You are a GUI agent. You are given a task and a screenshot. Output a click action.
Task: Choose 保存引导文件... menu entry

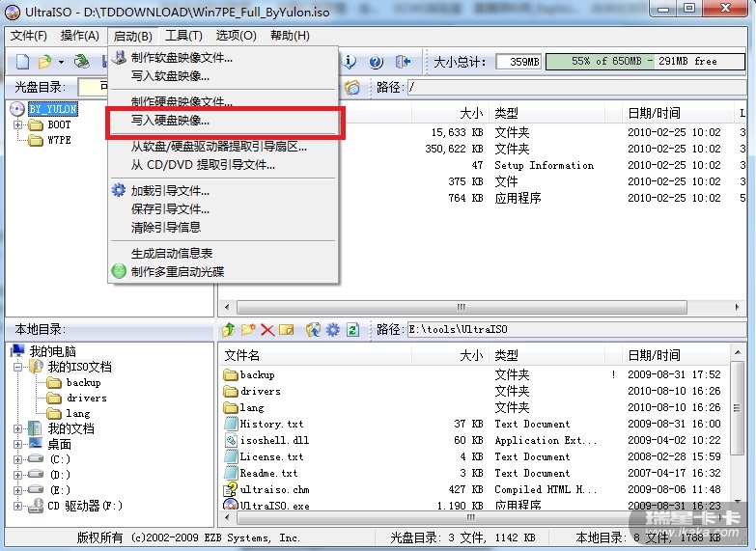(224, 209)
